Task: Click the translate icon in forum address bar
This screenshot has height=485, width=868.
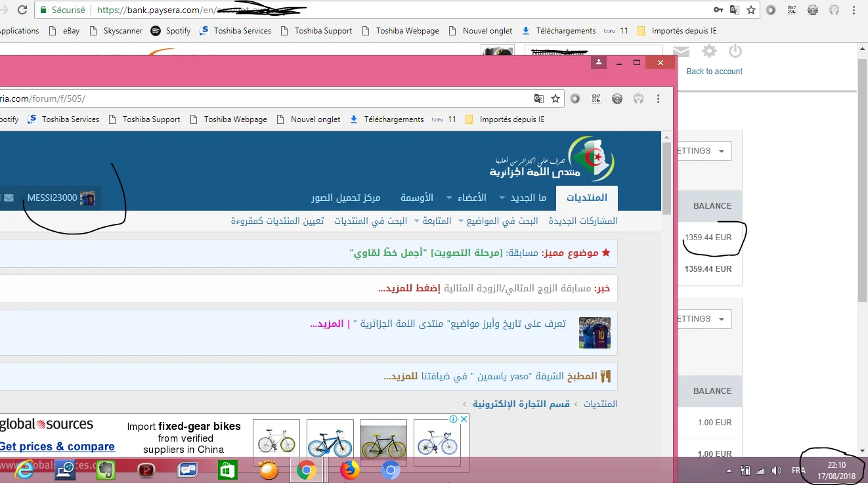Action: [x=538, y=98]
